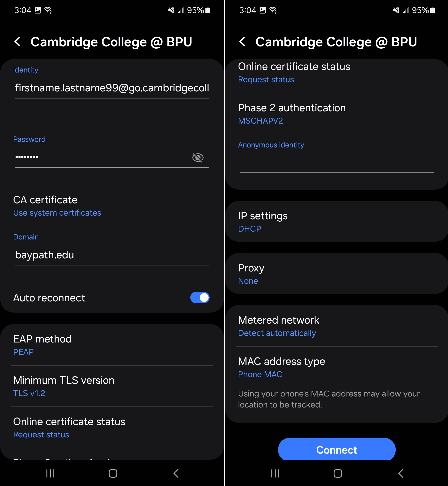448x486 pixels.
Task: Change the MAC address type
Action: tap(281, 367)
